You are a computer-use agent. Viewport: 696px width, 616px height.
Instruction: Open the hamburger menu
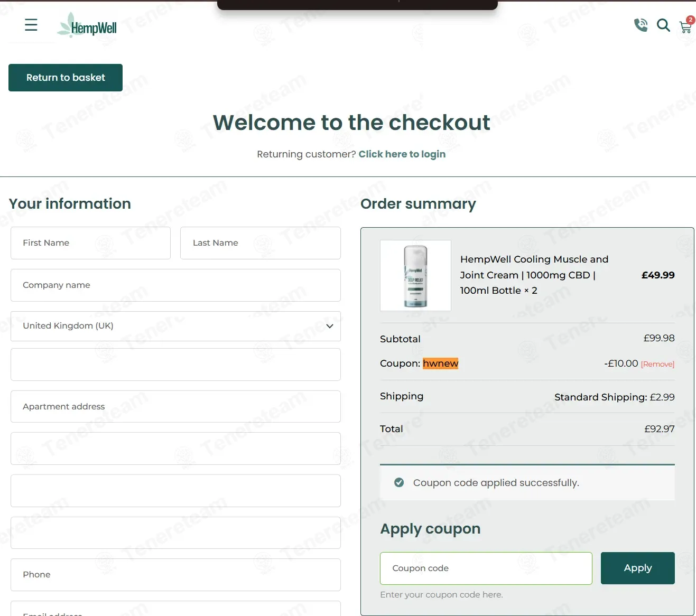pyautogui.click(x=31, y=25)
